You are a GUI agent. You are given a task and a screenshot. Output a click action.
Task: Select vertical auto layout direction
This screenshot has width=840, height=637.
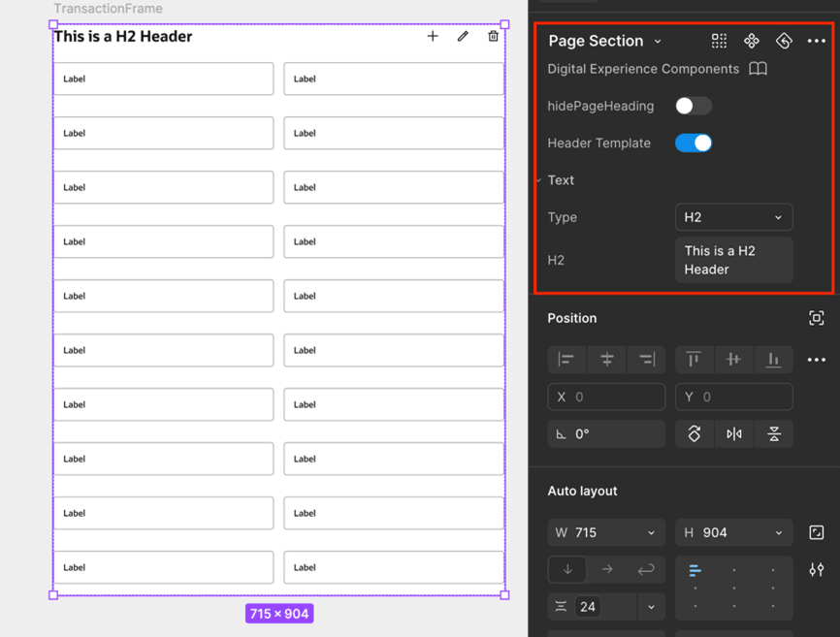[567, 569]
